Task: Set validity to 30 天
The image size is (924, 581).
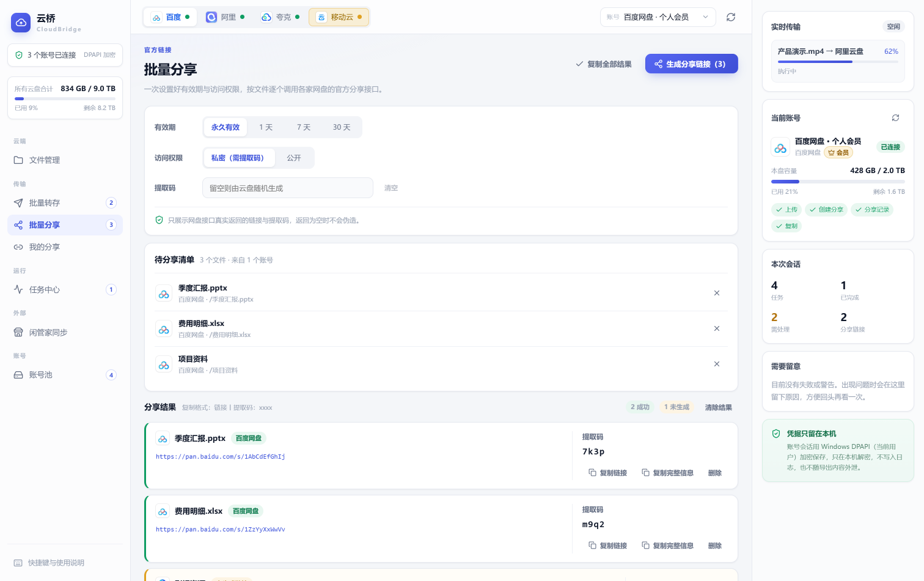Action: 342,127
